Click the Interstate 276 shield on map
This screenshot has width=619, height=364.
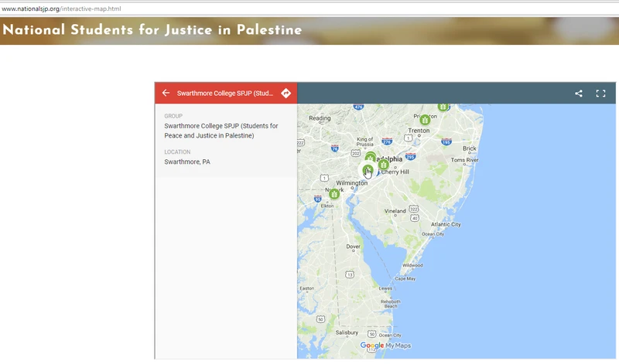click(x=387, y=141)
